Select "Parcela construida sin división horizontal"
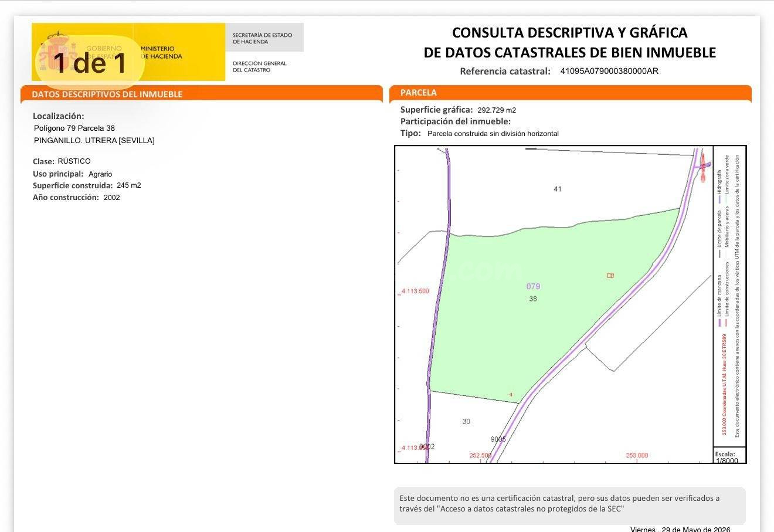This screenshot has height=532, width=774. click(493, 134)
